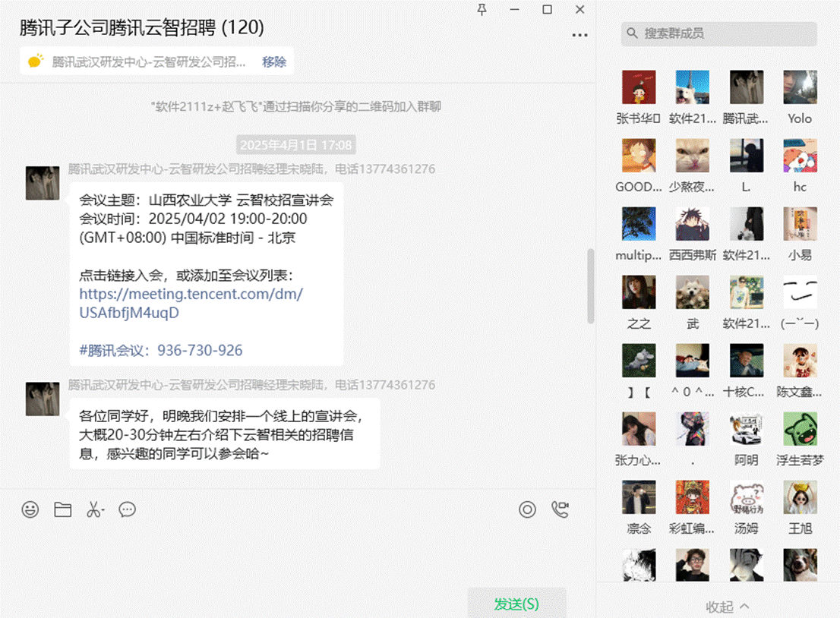Image resolution: width=840 pixels, height=618 pixels.
Task: Collapse member list with 收起
Action: click(727, 607)
